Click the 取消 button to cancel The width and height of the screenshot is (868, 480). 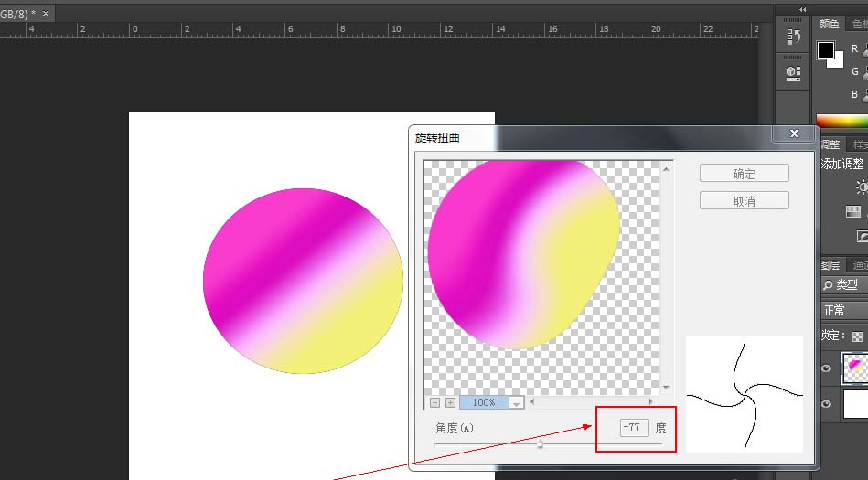click(x=744, y=201)
